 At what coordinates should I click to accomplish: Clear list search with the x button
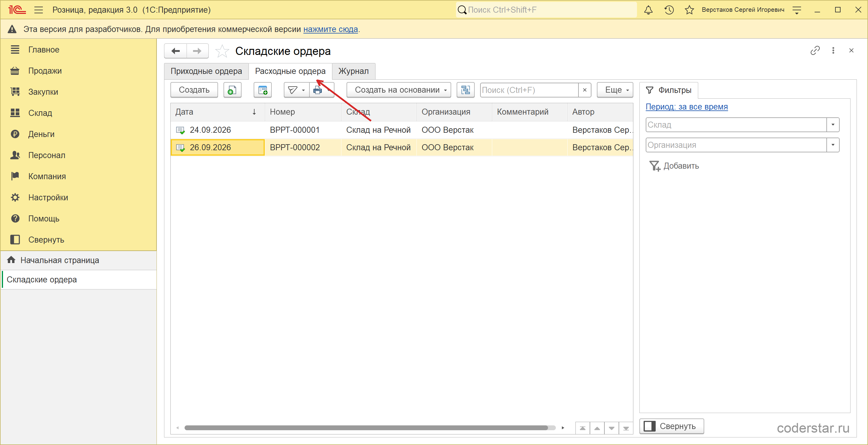[584, 90]
